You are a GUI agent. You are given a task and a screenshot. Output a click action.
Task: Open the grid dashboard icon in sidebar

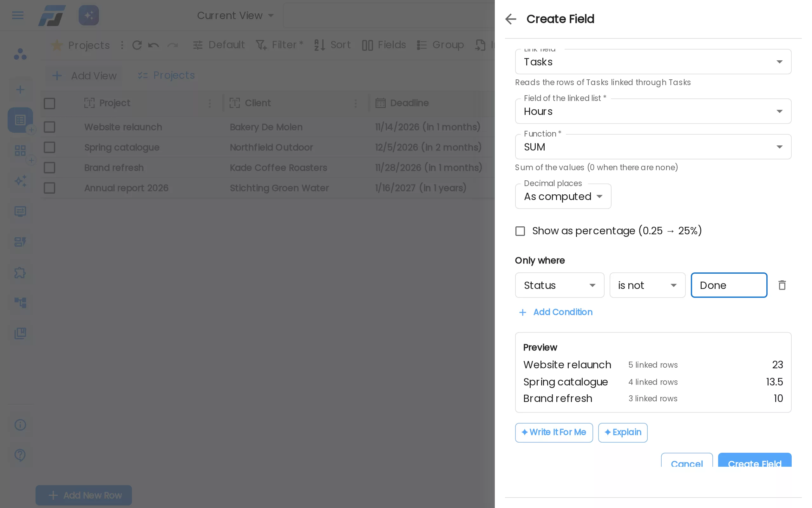pos(20,150)
